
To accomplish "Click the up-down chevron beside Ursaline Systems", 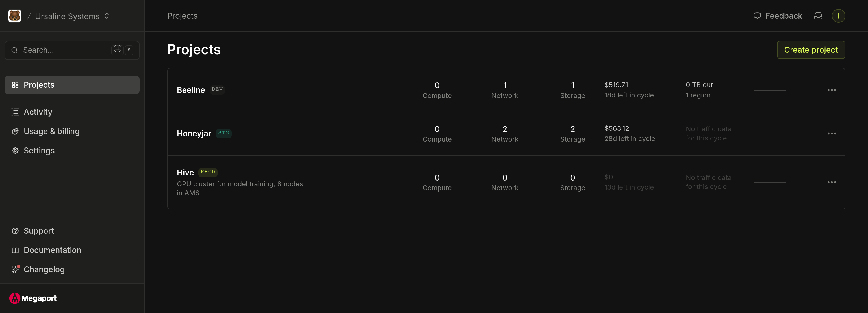I will pos(107,16).
